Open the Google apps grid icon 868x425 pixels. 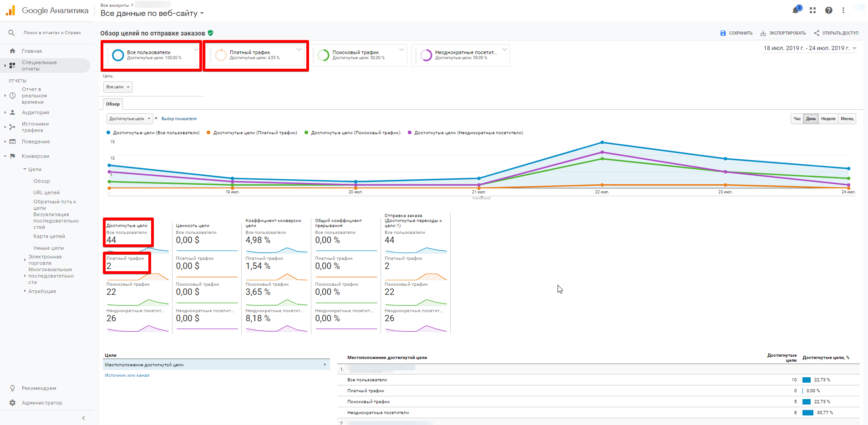812,10
